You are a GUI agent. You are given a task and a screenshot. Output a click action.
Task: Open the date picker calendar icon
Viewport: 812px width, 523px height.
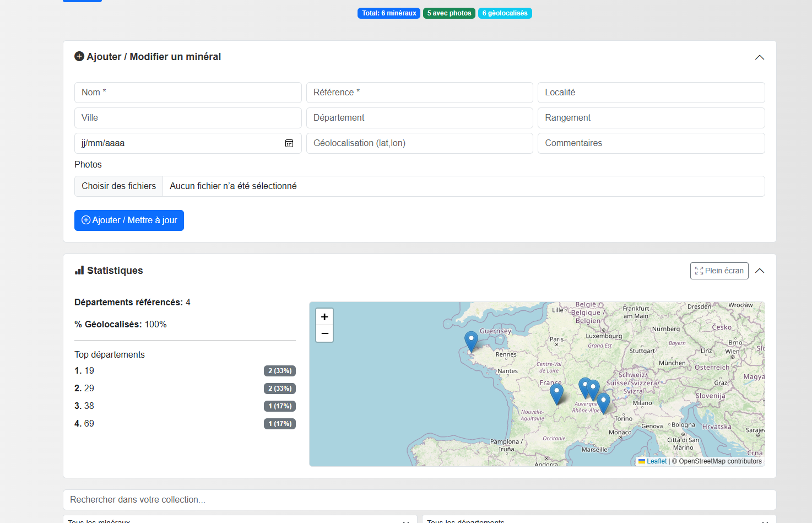289,143
